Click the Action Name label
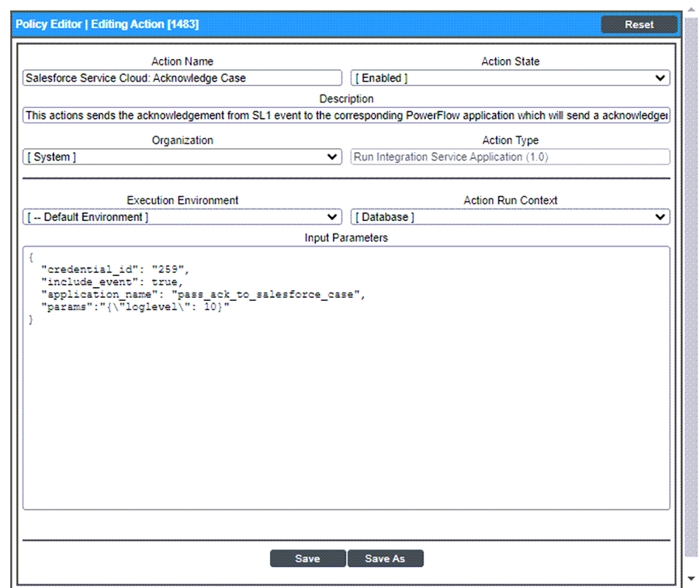The width and height of the screenshot is (700, 588). 182,61
